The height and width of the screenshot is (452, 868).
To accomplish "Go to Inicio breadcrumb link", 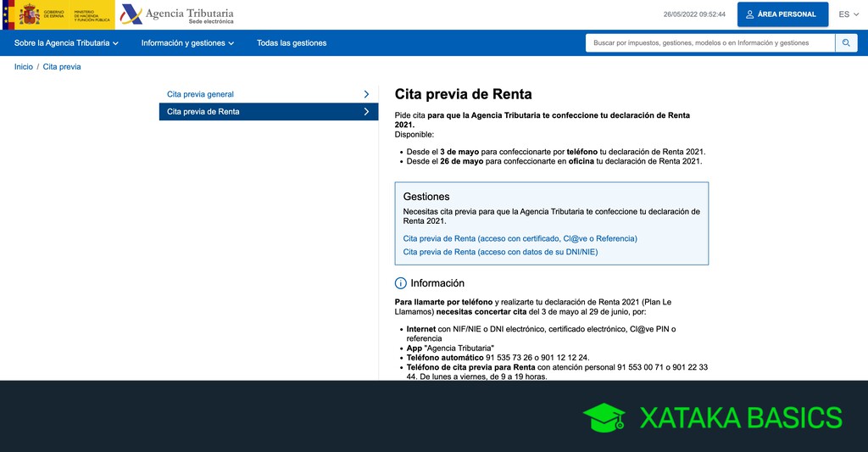I will (x=24, y=66).
